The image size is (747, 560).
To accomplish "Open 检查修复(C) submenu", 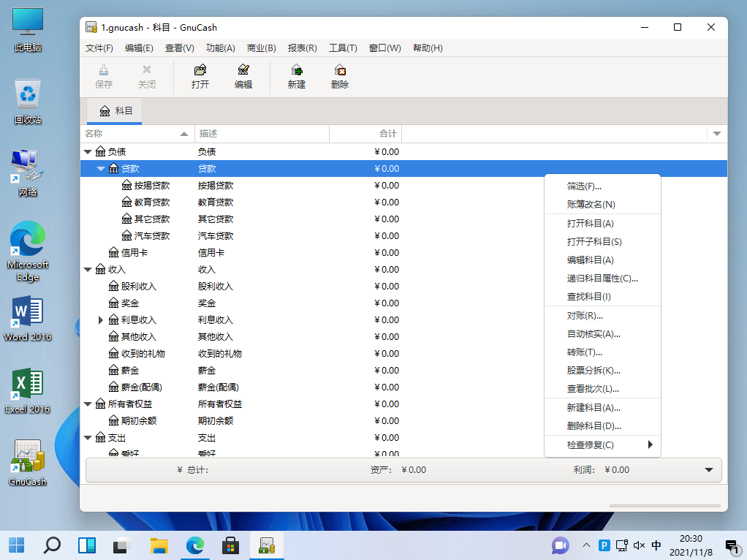I will [x=603, y=444].
